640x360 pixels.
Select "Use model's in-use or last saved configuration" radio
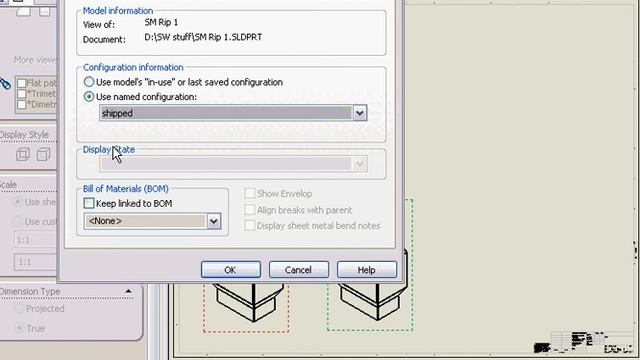tap(89, 82)
